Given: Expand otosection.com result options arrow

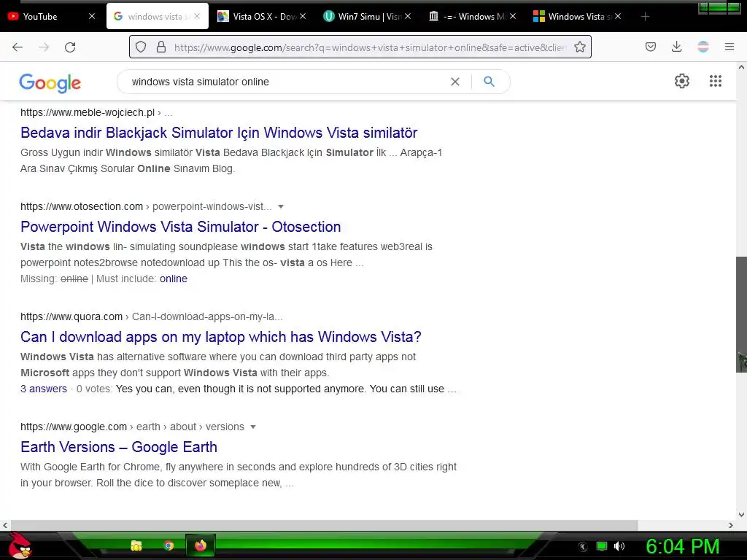Looking at the screenshot, I should coord(281,206).
